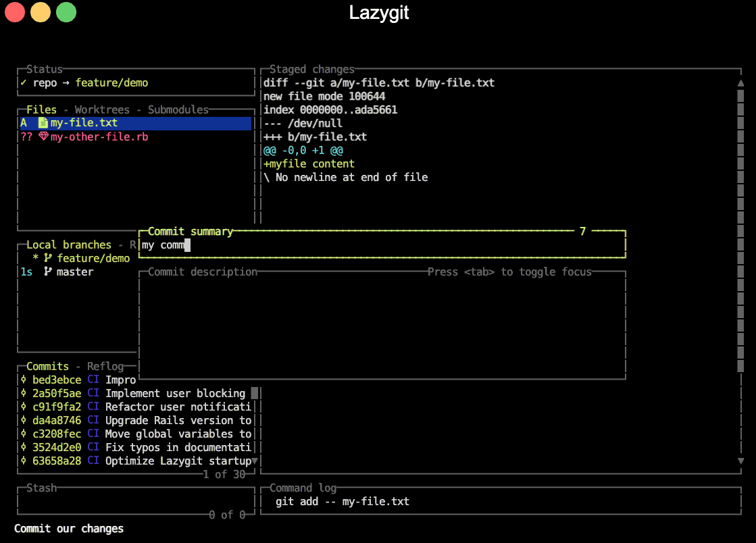The height and width of the screenshot is (543, 756).
Task: Switch to the Worktrees tab
Action: [x=102, y=109]
